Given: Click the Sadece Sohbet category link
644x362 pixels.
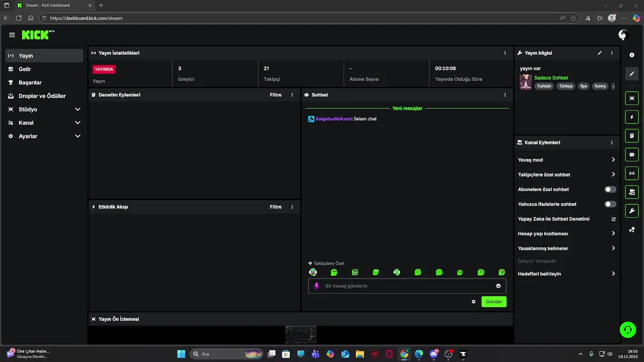Looking at the screenshot, I should 551,78.
